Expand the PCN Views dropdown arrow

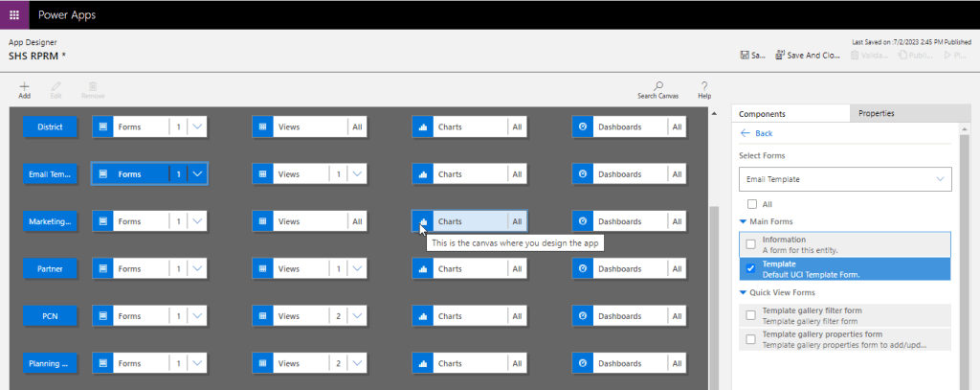tap(356, 315)
